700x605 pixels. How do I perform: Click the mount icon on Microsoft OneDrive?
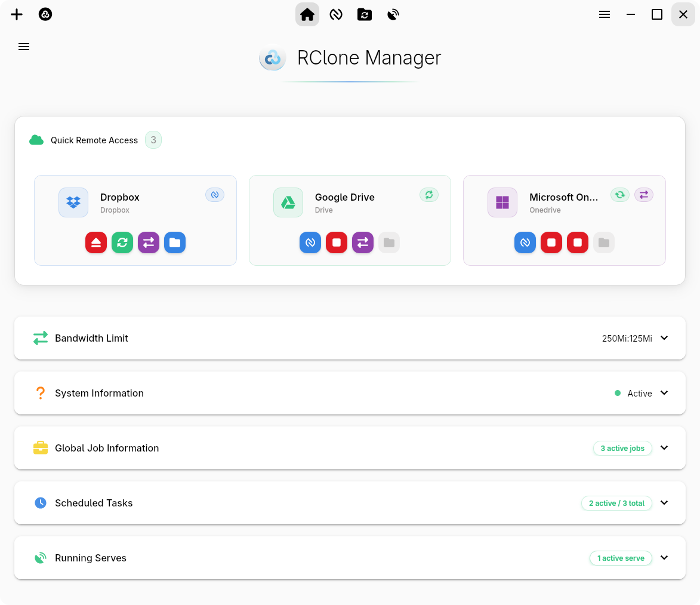tap(525, 242)
